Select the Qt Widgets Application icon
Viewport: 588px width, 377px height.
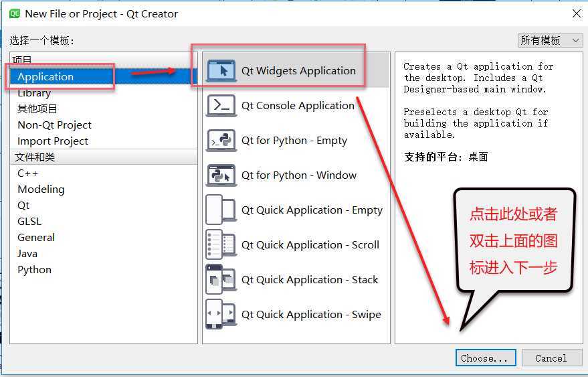(221, 70)
